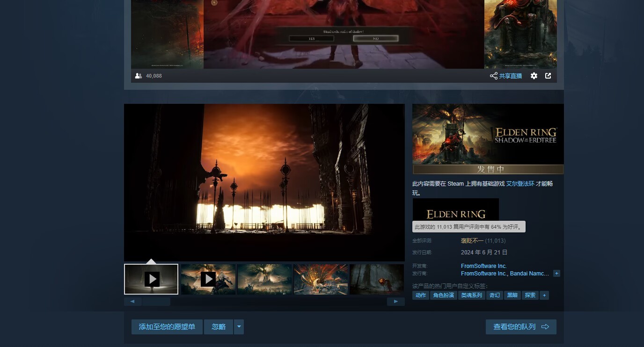Select the fifth screenshot thumbnail

coord(377,279)
